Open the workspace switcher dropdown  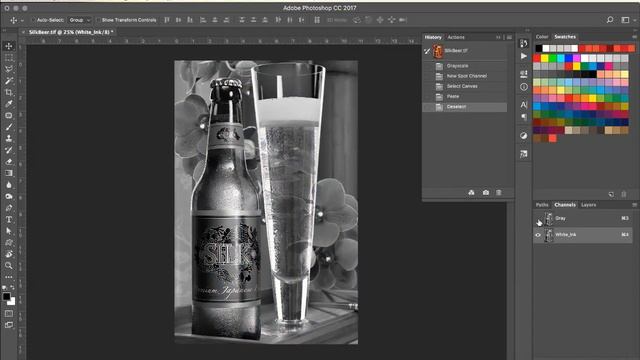tap(627, 20)
